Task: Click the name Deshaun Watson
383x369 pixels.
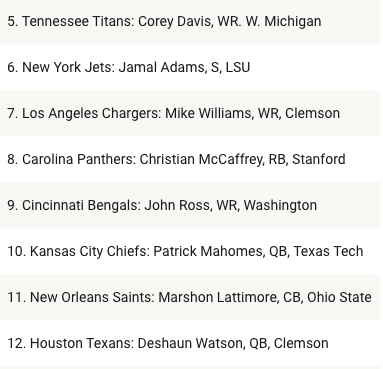Action: coord(190,343)
